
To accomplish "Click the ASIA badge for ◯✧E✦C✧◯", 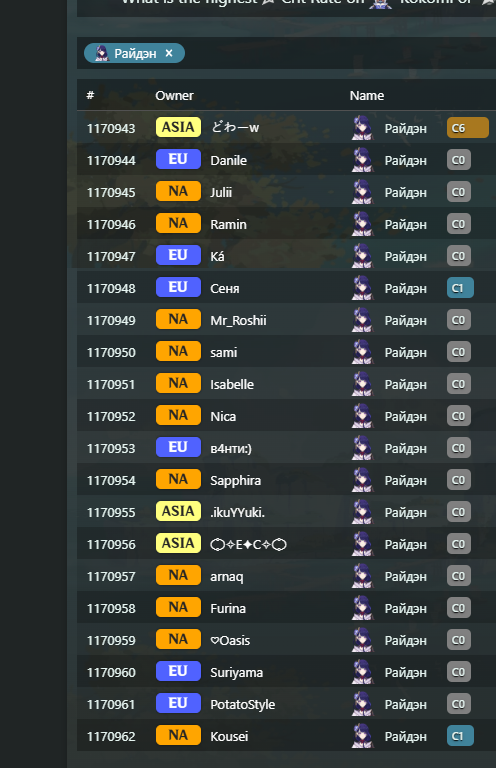I will coord(178,543).
